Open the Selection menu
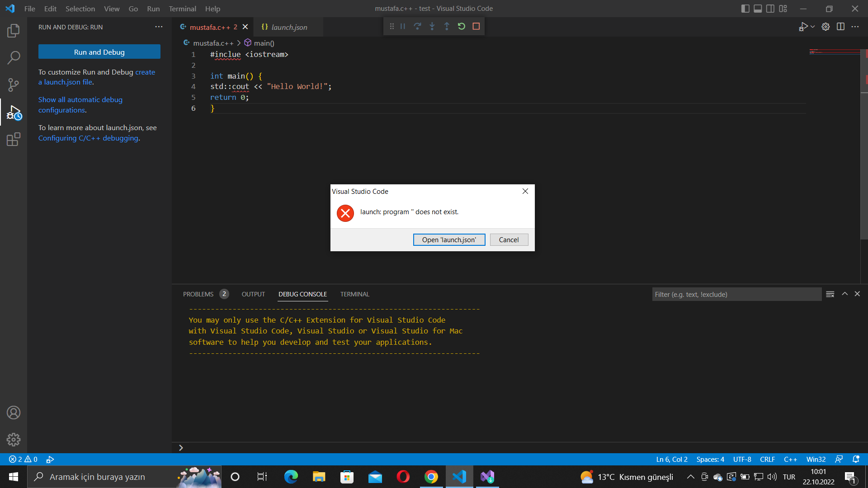The height and width of the screenshot is (488, 868). 80,9
